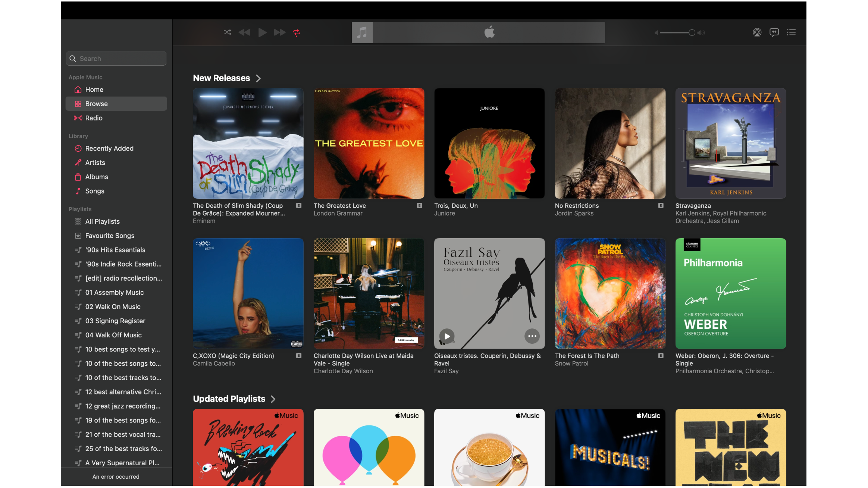Open The Greatest Love by London Grammar
Image resolution: width=868 pixels, height=488 pixels.
click(x=369, y=143)
